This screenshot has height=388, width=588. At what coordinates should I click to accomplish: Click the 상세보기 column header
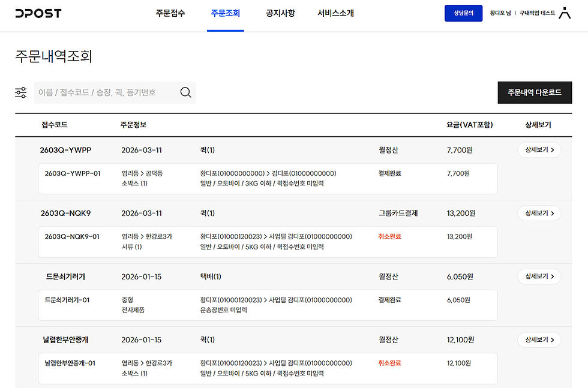538,125
